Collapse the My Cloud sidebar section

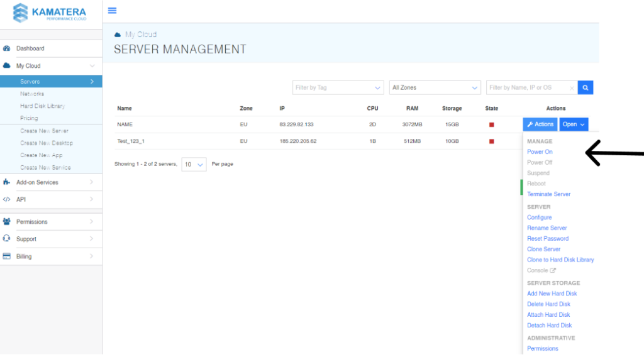(x=92, y=66)
